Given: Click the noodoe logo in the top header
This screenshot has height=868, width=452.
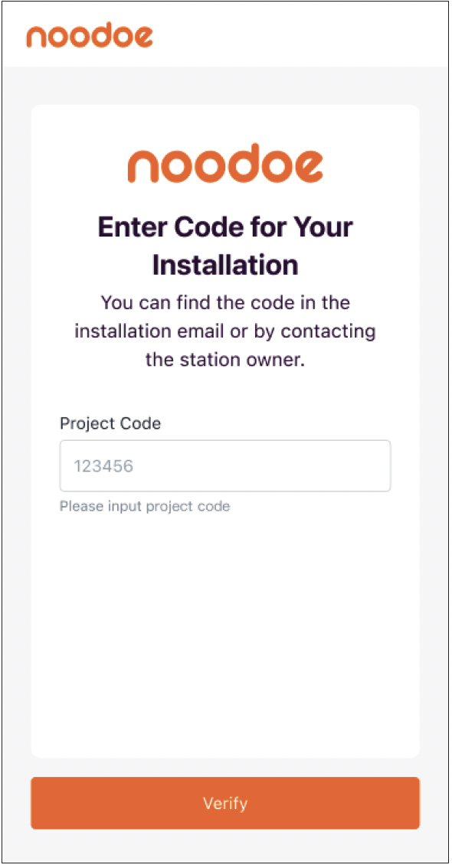Looking at the screenshot, I should tap(90, 36).
